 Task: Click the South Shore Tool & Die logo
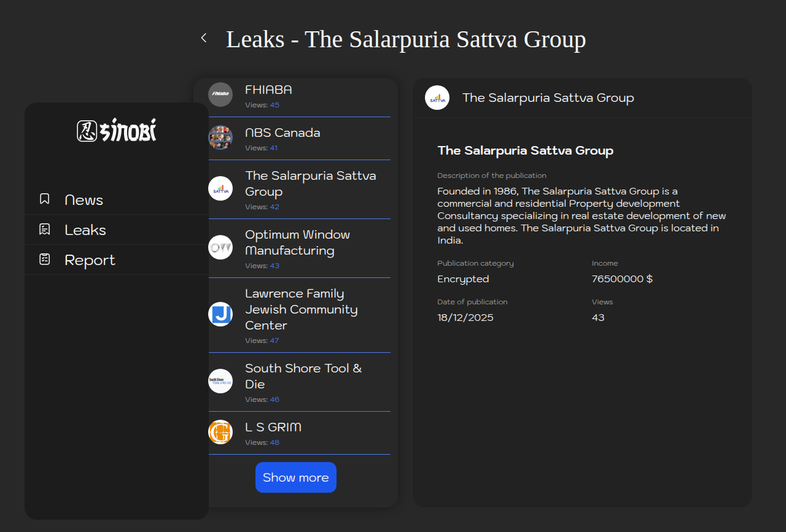coord(220,381)
